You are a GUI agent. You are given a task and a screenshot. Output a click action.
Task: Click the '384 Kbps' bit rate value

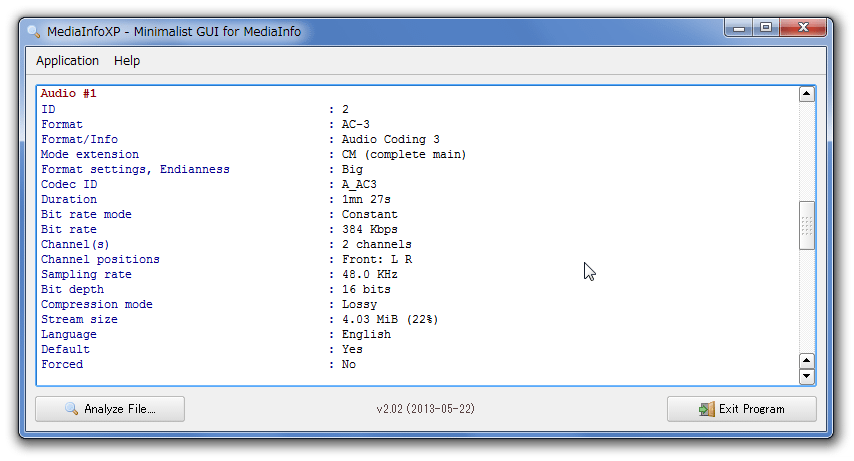(x=369, y=229)
